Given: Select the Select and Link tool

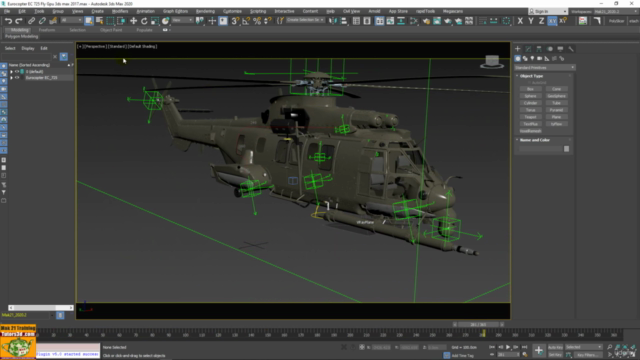Looking at the screenshot, I should (x=31, y=21).
